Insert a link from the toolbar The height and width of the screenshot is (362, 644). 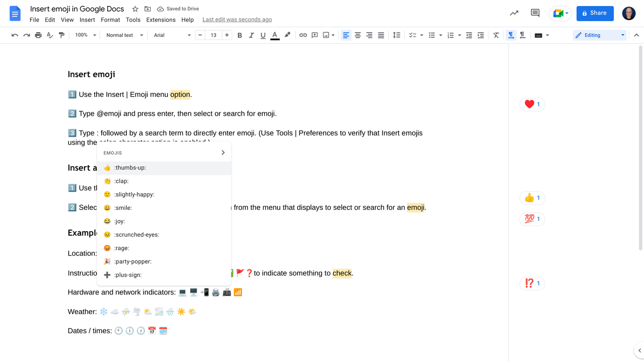tap(303, 35)
